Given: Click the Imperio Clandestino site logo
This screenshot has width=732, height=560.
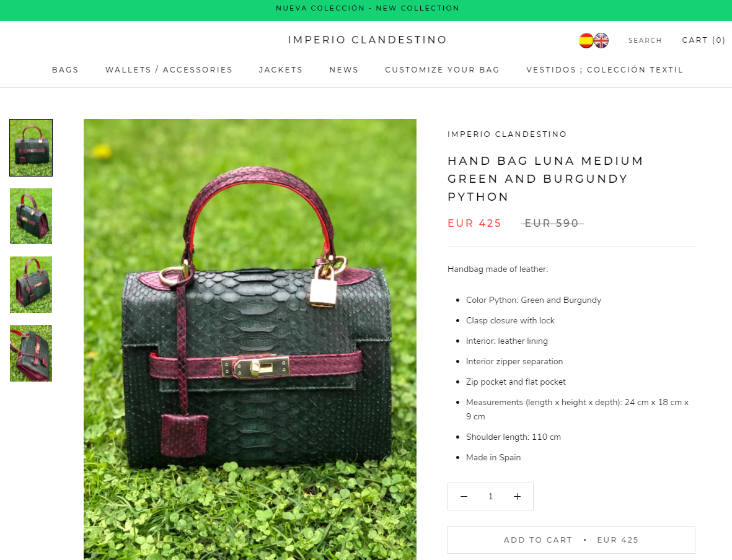Looking at the screenshot, I should 368,40.
